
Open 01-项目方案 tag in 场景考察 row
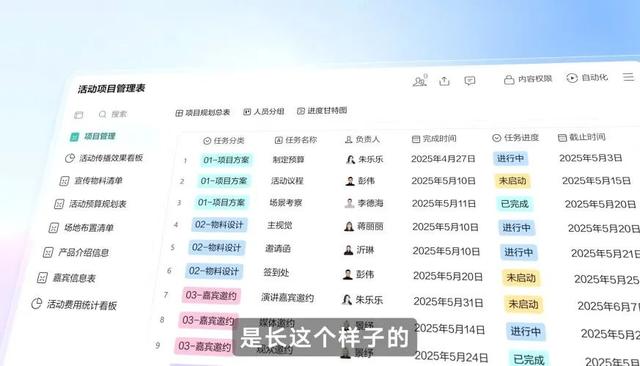(221, 202)
